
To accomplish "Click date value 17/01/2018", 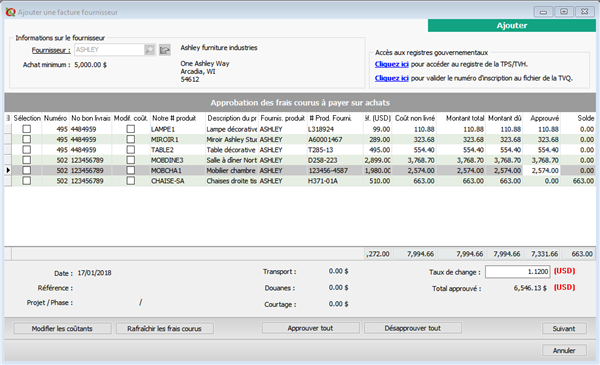I will 95,273.
